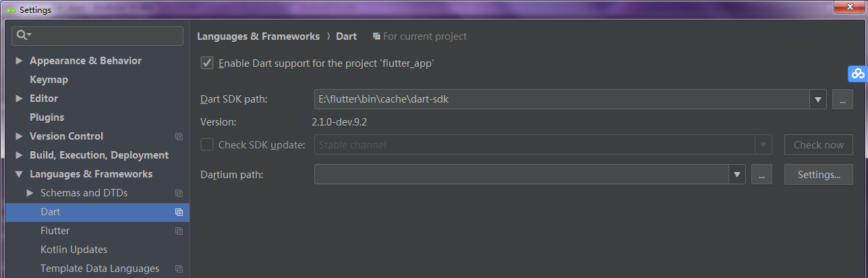The width and height of the screenshot is (868, 278).
Task: Expand the Appearance & Behavior tree node
Action: pos(19,61)
